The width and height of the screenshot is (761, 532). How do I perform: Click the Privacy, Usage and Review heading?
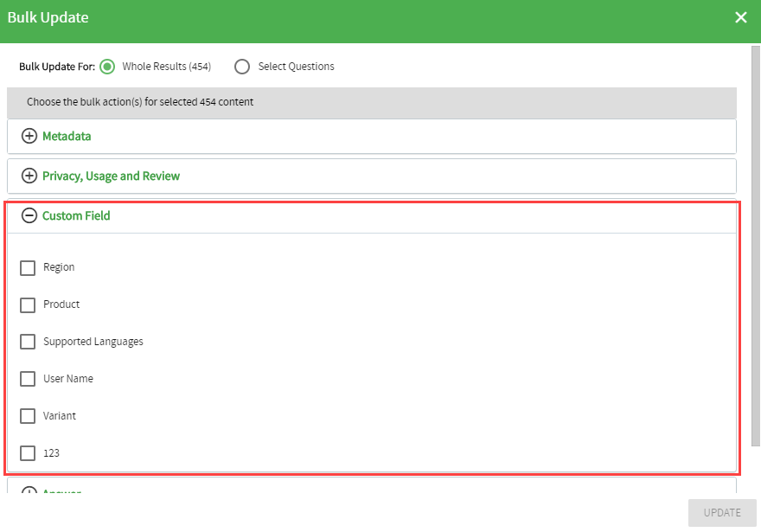point(112,176)
